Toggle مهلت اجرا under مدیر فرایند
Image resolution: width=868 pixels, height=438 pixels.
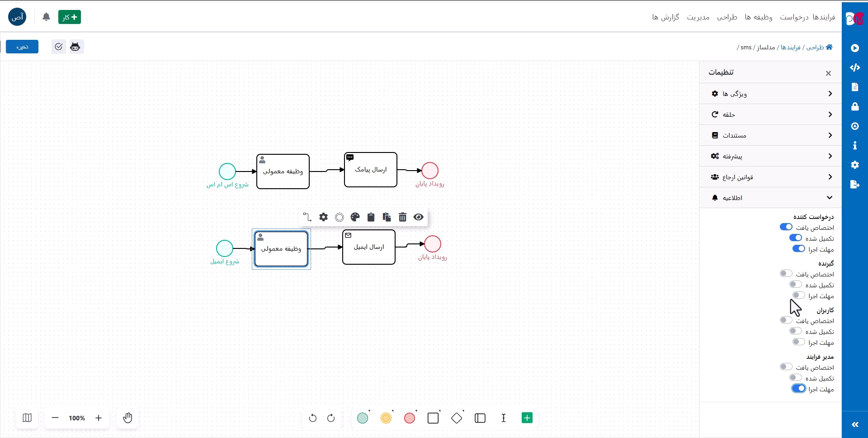pyautogui.click(x=798, y=389)
